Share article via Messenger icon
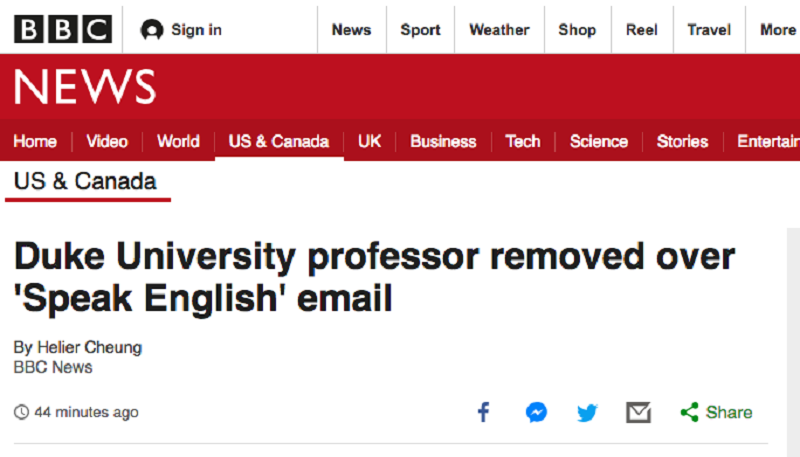Screen dimensions: 800x457 click(x=537, y=412)
